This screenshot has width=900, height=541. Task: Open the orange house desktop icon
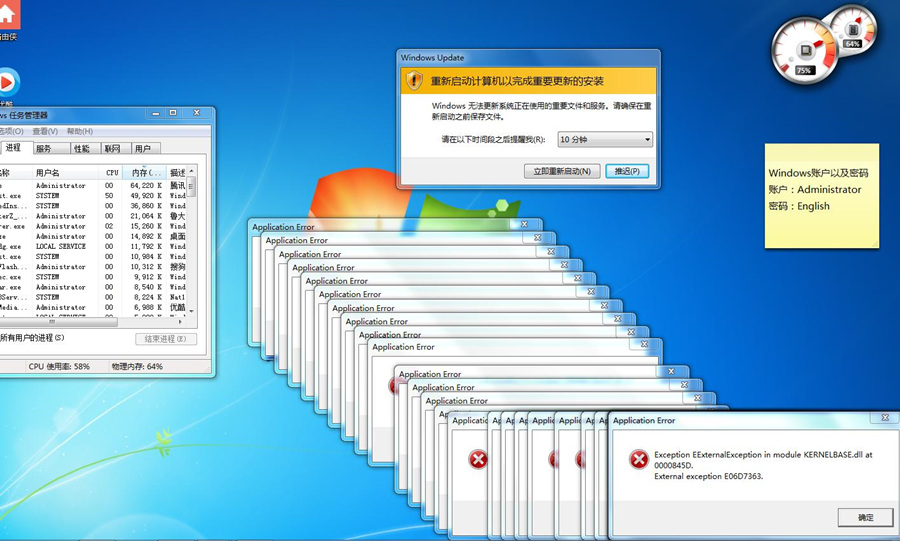(x=8, y=14)
